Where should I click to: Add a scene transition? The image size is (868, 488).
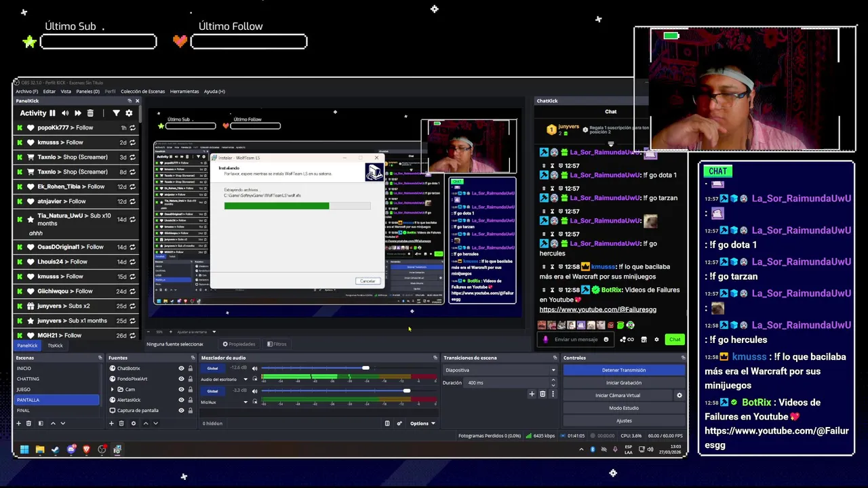(x=532, y=394)
